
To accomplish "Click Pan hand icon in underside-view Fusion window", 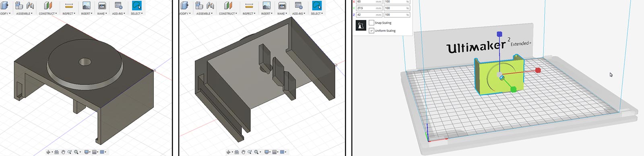I will [x=243, y=152].
